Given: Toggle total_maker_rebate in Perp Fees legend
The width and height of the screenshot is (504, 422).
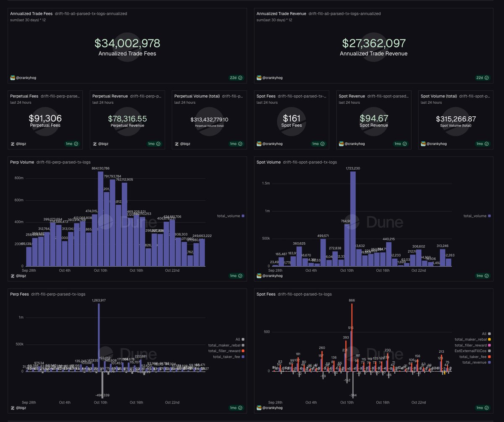Looking at the screenshot, I should pos(226,345).
